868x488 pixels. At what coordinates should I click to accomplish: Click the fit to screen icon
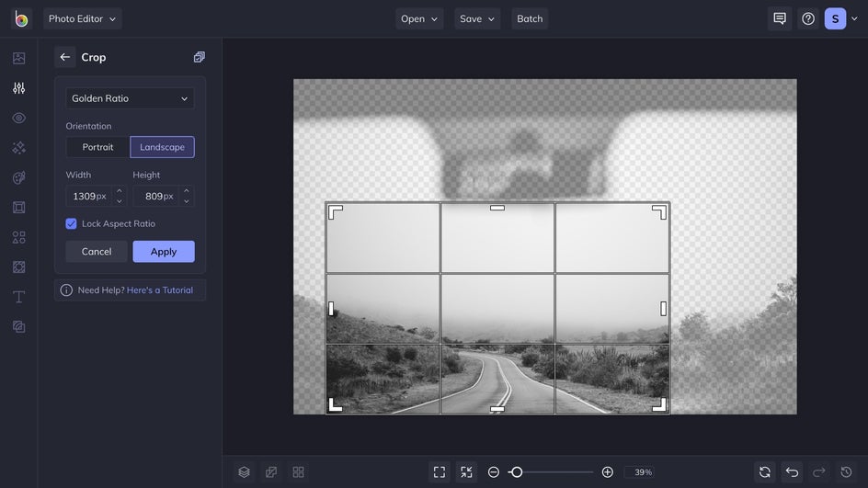pos(440,472)
